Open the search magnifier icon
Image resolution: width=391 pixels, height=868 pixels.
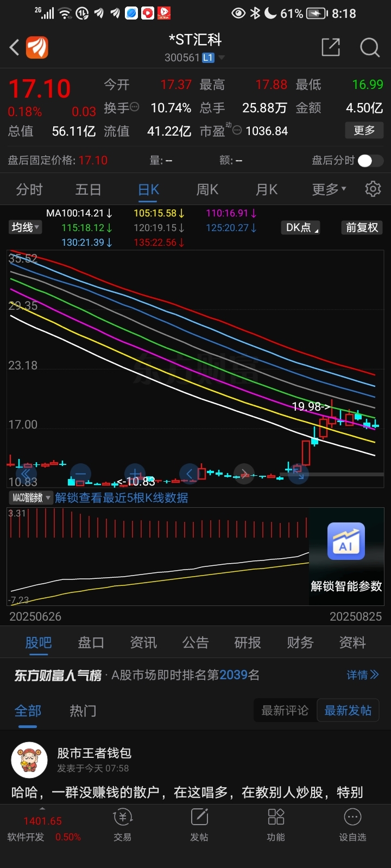point(369,48)
